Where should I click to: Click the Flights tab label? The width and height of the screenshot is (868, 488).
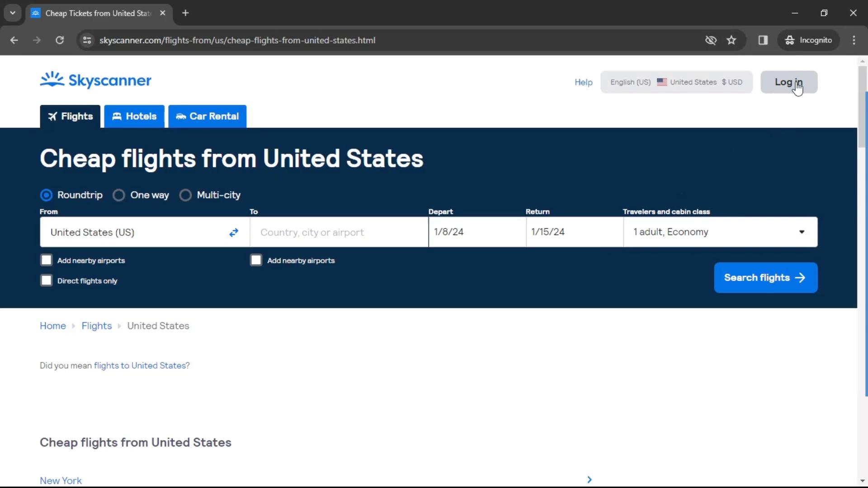[76, 116]
